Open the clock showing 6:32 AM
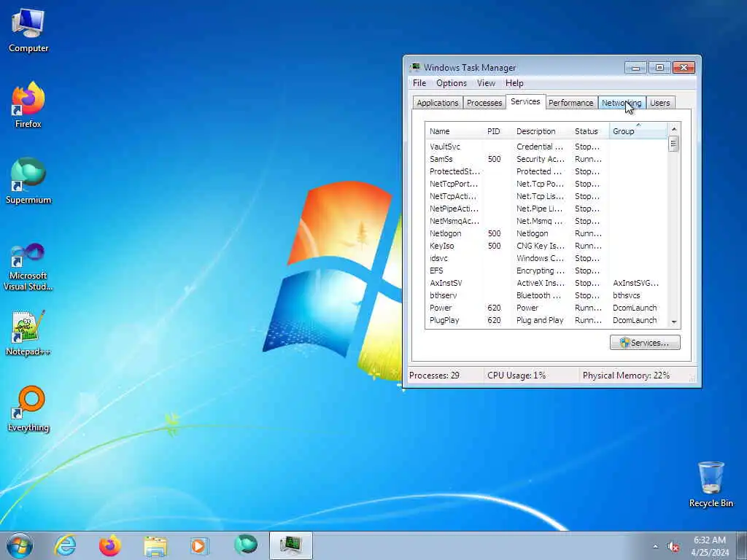Viewport: 747px width, 560px height. point(710,545)
